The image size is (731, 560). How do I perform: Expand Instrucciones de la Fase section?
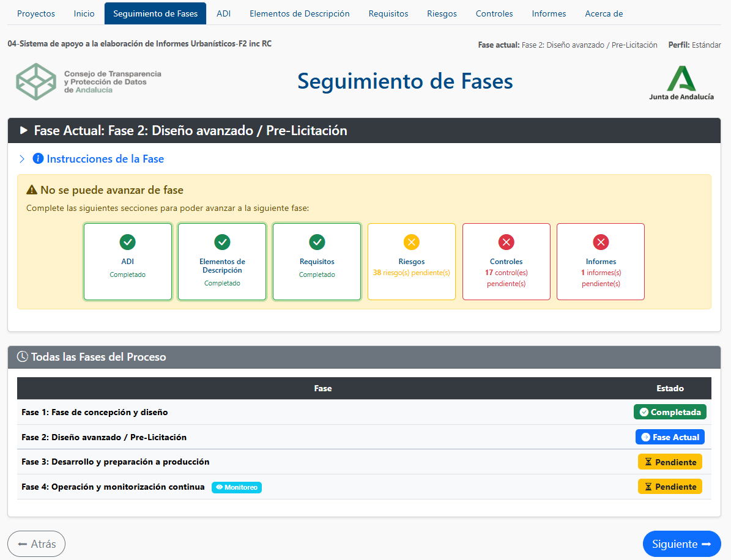point(105,159)
